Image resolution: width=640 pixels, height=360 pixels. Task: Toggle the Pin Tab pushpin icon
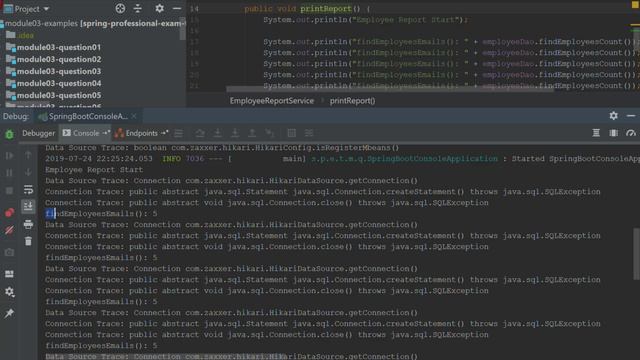point(9,313)
